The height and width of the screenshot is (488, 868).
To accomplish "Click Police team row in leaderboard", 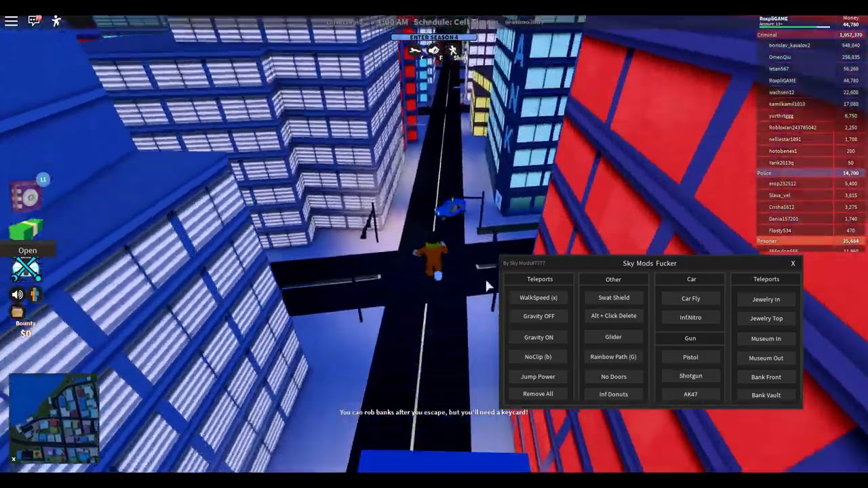I will point(810,173).
